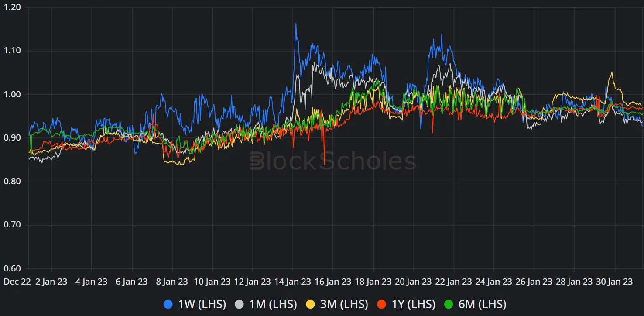Toggle the 1W (LHS) legend entry
The height and width of the screenshot is (316, 644).
(x=195, y=304)
